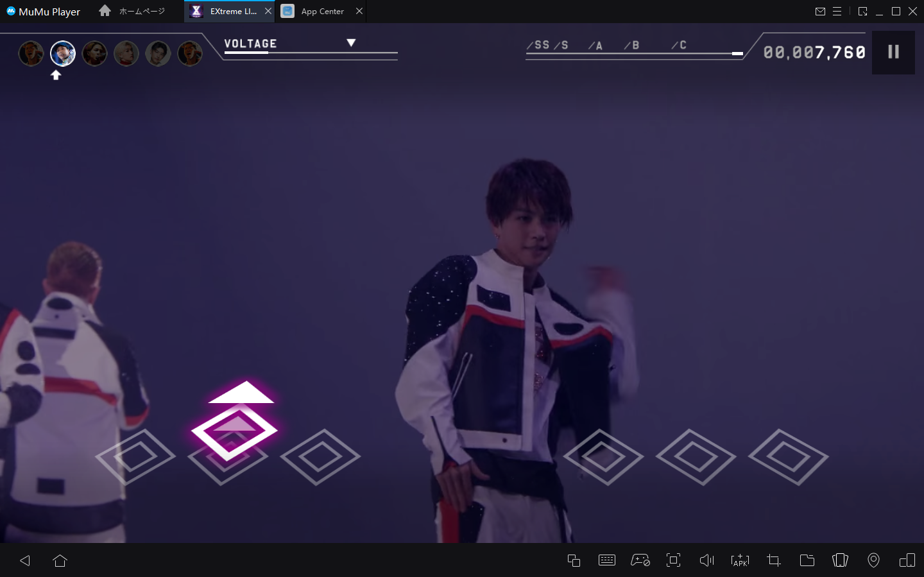
Task: Tap the highlighted second performer avatar
Action: (x=63, y=53)
